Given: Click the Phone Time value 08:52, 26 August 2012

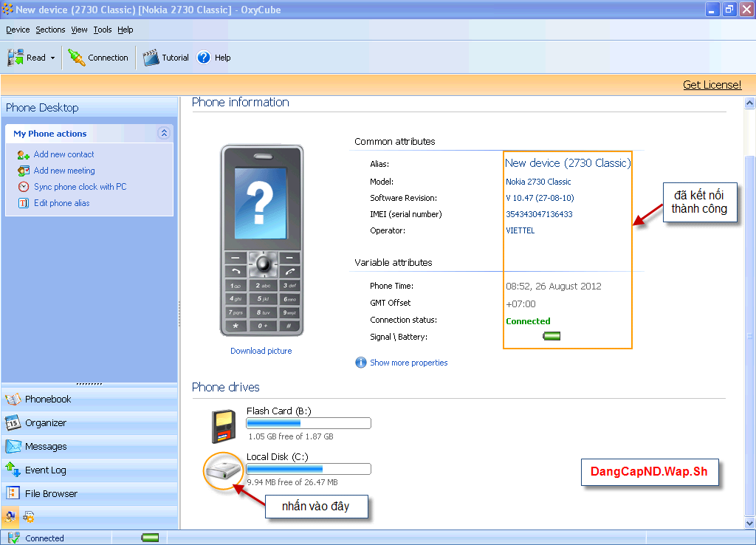Looking at the screenshot, I should click(x=554, y=287).
